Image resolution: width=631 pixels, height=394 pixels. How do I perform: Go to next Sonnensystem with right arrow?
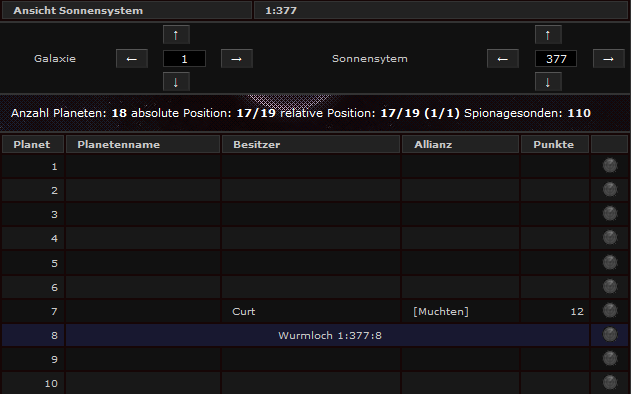tap(608, 59)
